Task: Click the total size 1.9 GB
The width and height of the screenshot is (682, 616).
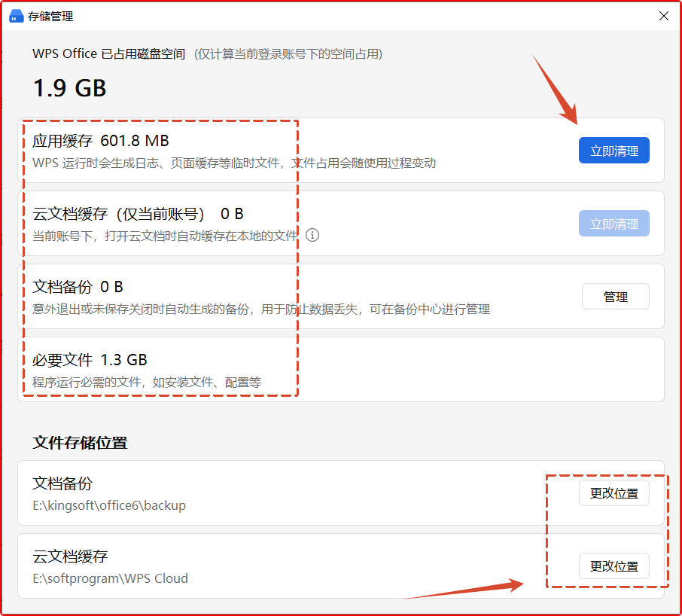Action: pyautogui.click(x=69, y=88)
